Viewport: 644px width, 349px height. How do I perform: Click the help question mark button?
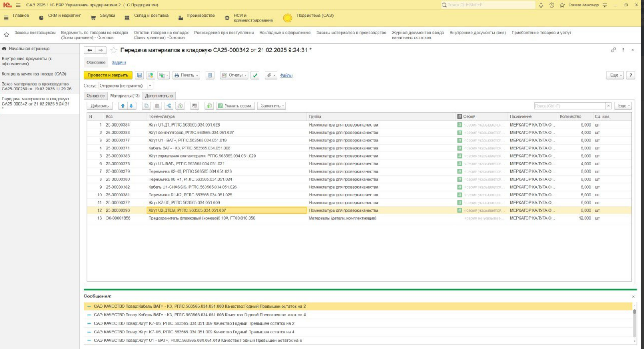(x=630, y=75)
